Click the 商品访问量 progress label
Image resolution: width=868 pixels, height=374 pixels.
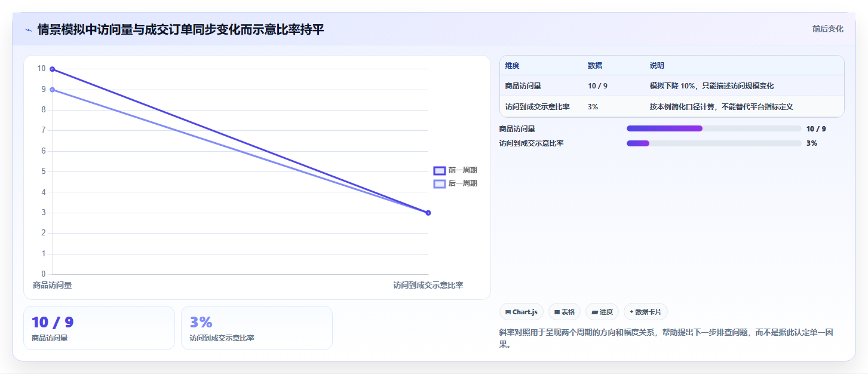[517, 128]
